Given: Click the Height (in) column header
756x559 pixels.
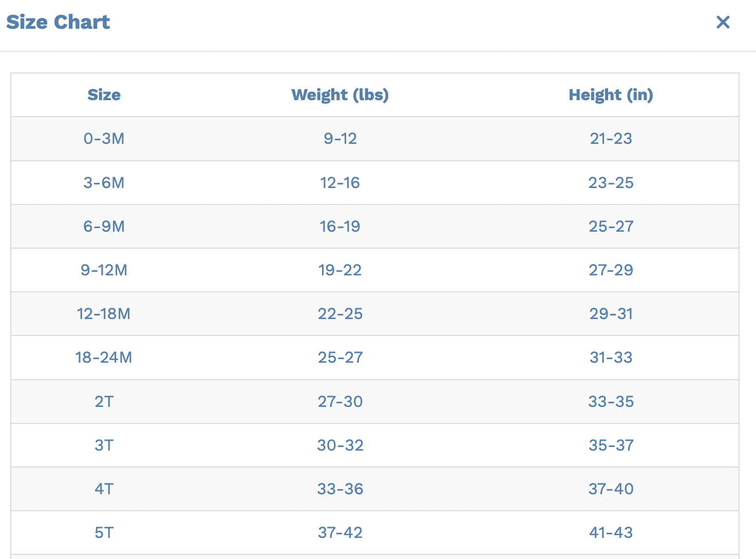Looking at the screenshot, I should click(611, 95).
